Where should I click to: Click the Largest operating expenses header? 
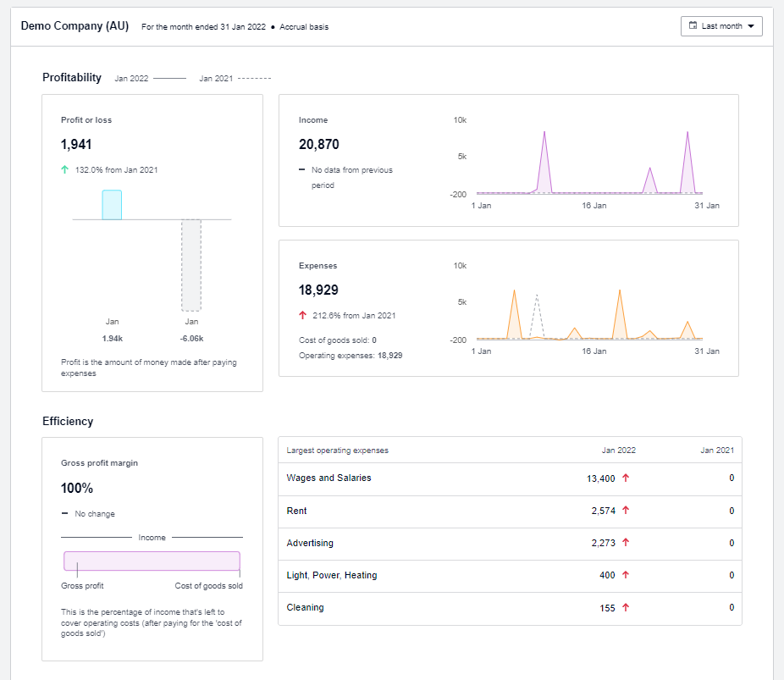pos(338,451)
